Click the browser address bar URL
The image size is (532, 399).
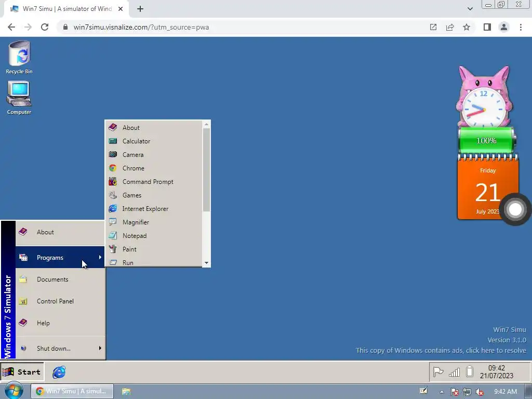(141, 27)
